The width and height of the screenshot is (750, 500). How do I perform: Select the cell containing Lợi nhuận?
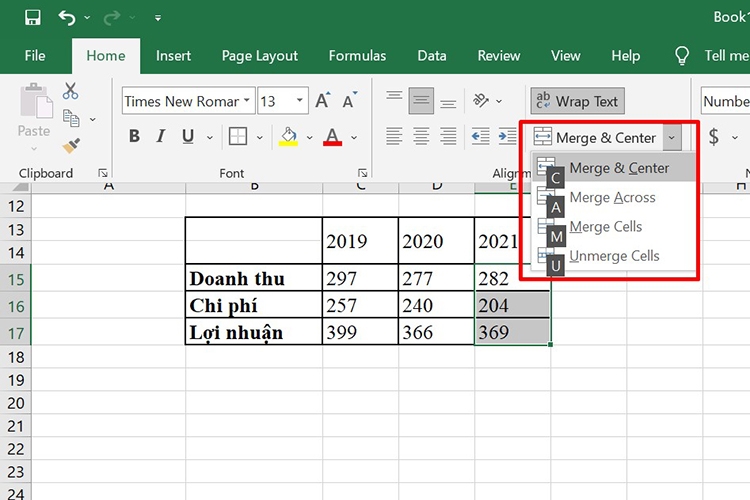point(254,332)
